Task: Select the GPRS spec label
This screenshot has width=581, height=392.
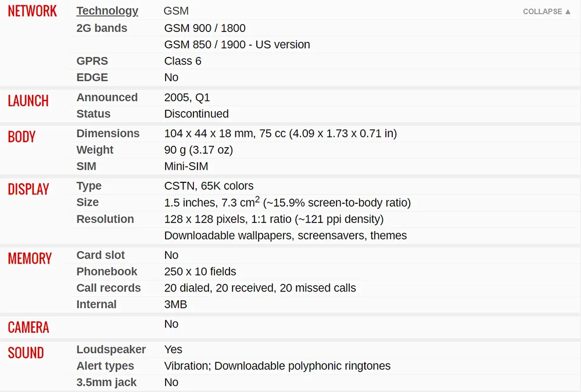Action: click(x=92, y=61)
